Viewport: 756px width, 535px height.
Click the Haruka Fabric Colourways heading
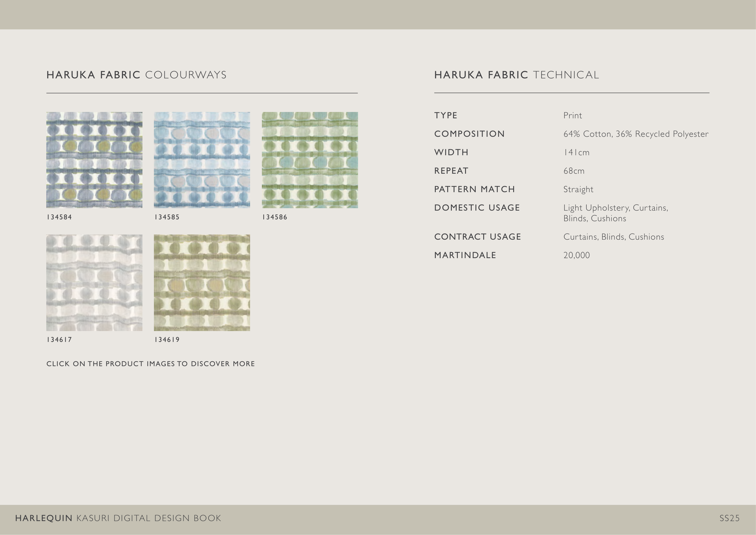tap(136, 75)
